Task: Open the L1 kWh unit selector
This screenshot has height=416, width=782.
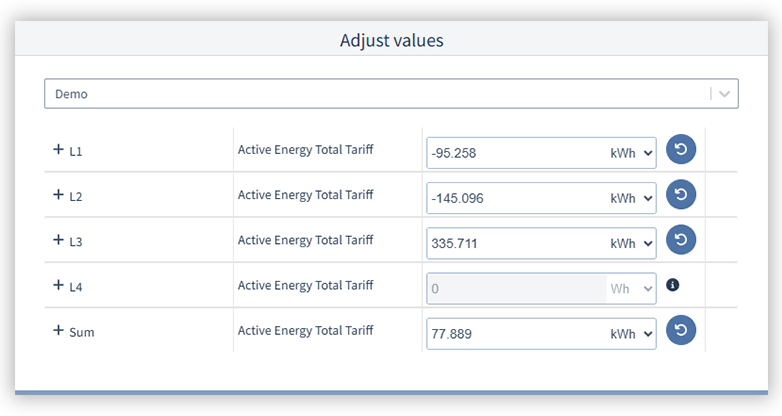Action: (632, 153)
